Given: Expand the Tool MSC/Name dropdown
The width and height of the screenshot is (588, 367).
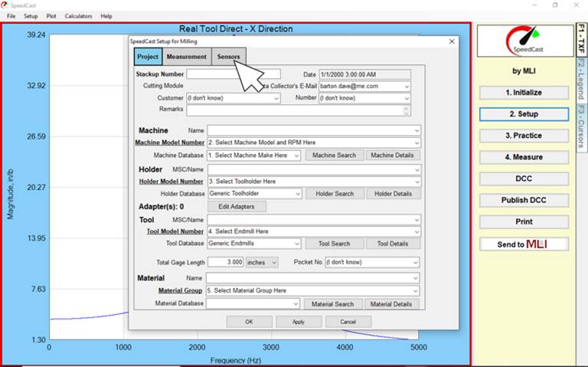Looking at the screenshot, I should point(416,220).
